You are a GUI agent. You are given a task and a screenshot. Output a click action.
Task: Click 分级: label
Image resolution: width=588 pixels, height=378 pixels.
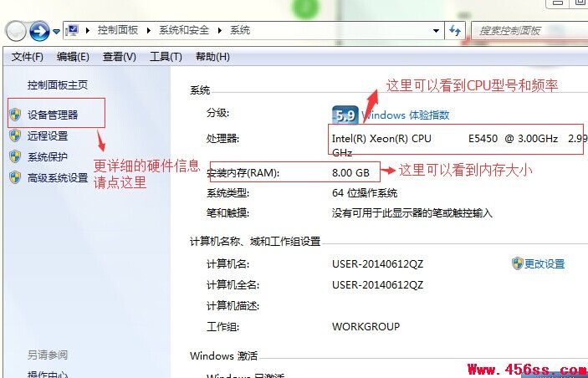(x=217, y=113)
